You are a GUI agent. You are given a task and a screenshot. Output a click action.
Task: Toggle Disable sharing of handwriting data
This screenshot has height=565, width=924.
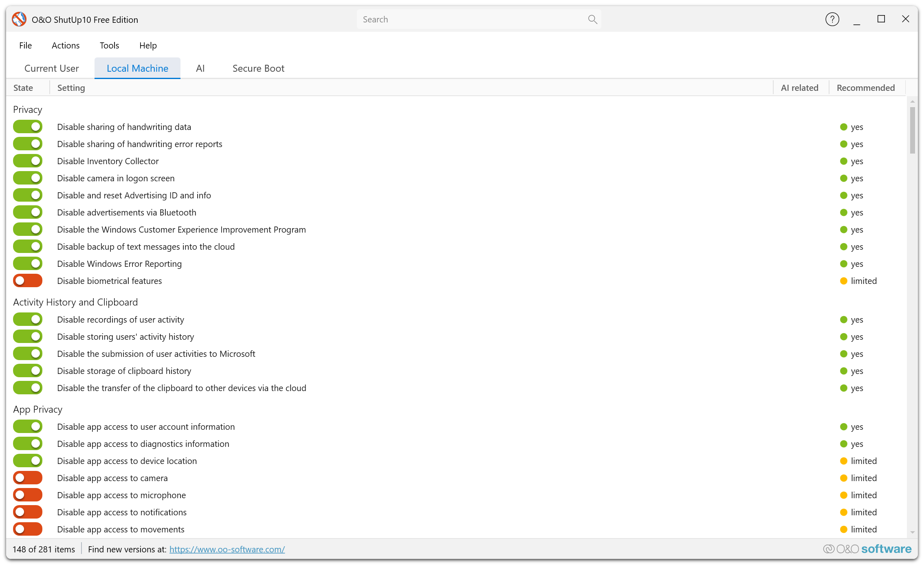(28, 127)
